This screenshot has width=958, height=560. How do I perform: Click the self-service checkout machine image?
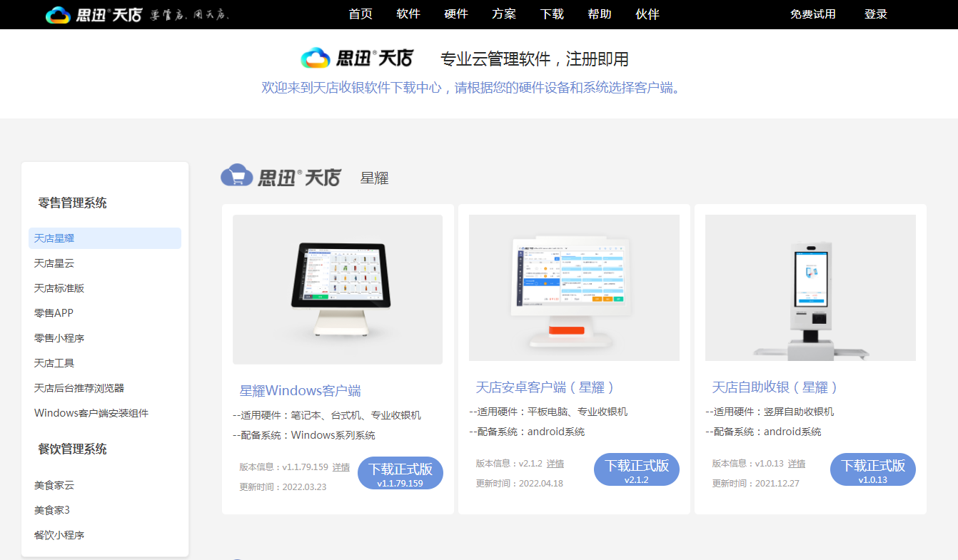coord(810,287)
